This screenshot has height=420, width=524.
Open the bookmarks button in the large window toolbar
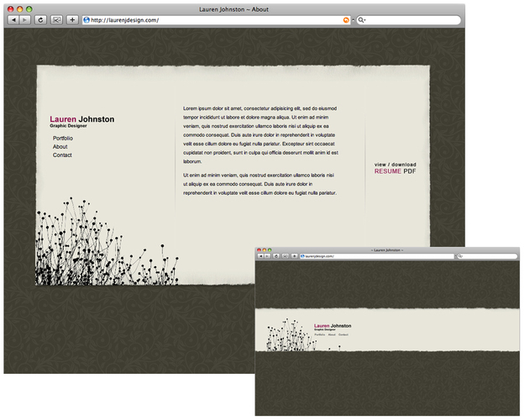pyautogui.click(x=56, y=20)
